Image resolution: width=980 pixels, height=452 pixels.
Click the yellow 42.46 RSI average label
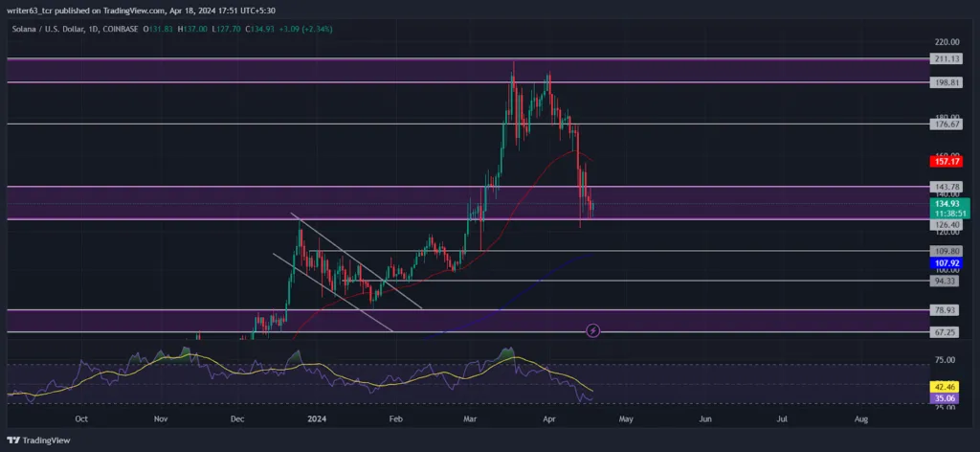click(943, 386)
